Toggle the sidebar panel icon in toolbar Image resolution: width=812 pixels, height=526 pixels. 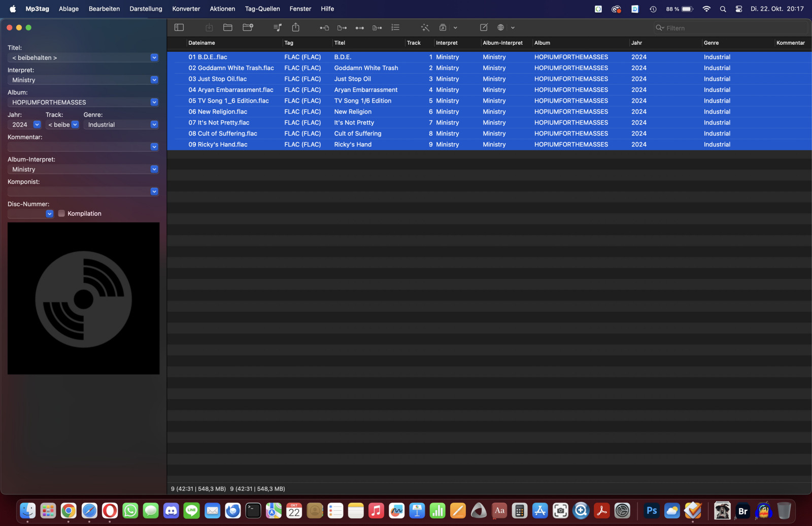click(x=179, y=27)
